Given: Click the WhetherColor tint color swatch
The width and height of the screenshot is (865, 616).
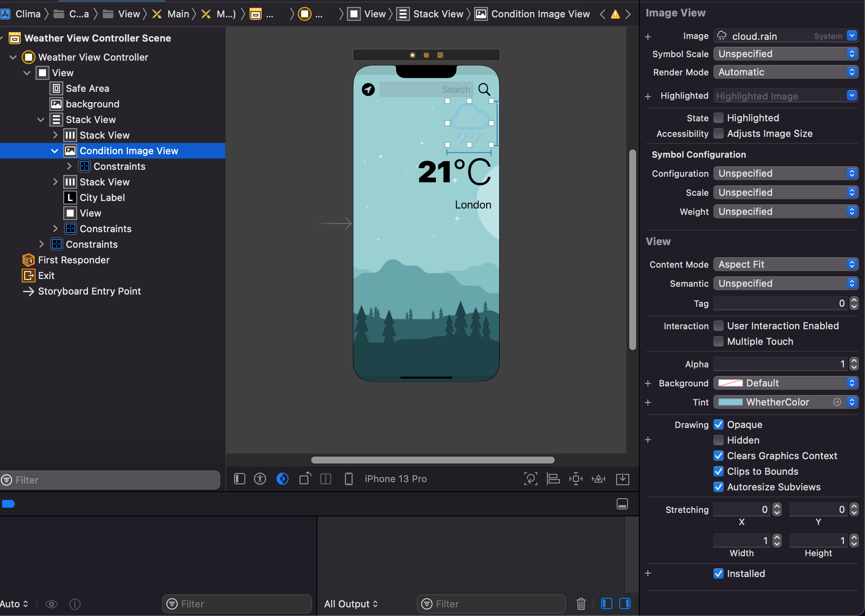Looking at the screenshot, I should [x=731, y=402].
